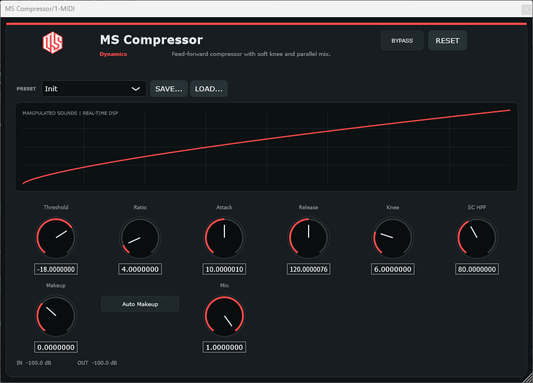Click the Ratio knob
The width and height of the screenshot is (533, 383).
tap(140, 238)
